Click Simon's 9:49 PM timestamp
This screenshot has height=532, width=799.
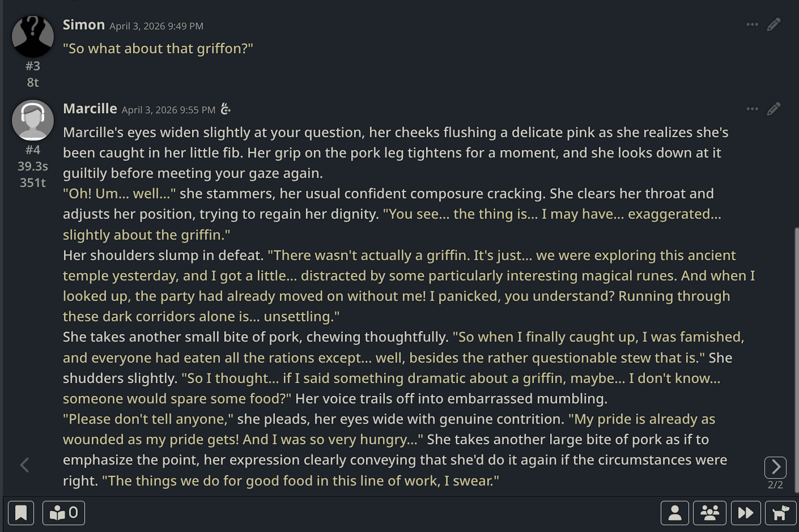(x=156, y=26)
